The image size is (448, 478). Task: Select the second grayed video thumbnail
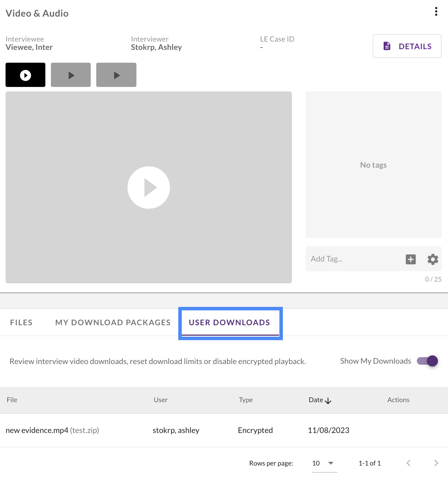pyautogui.click(x=70, y=74)
